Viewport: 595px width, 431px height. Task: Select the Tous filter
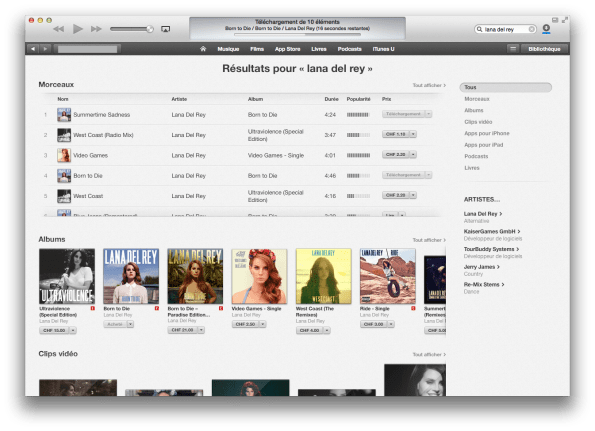tap(505, 87)
